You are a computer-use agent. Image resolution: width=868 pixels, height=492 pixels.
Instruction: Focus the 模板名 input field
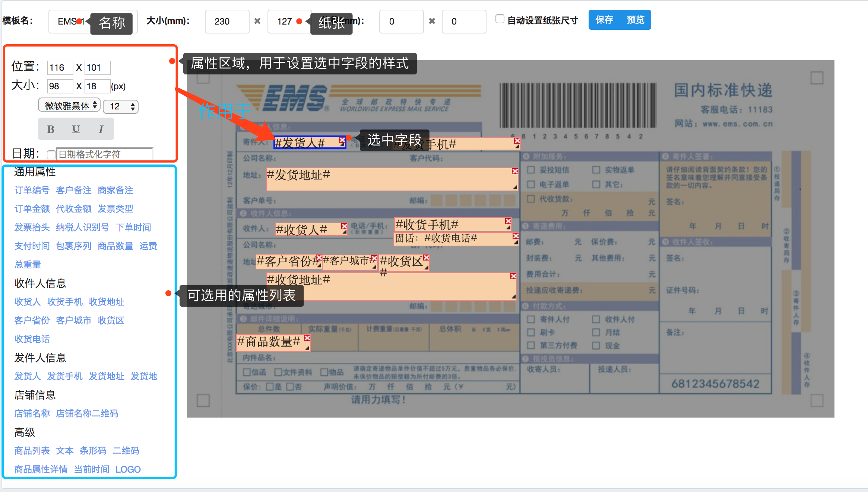93,22
